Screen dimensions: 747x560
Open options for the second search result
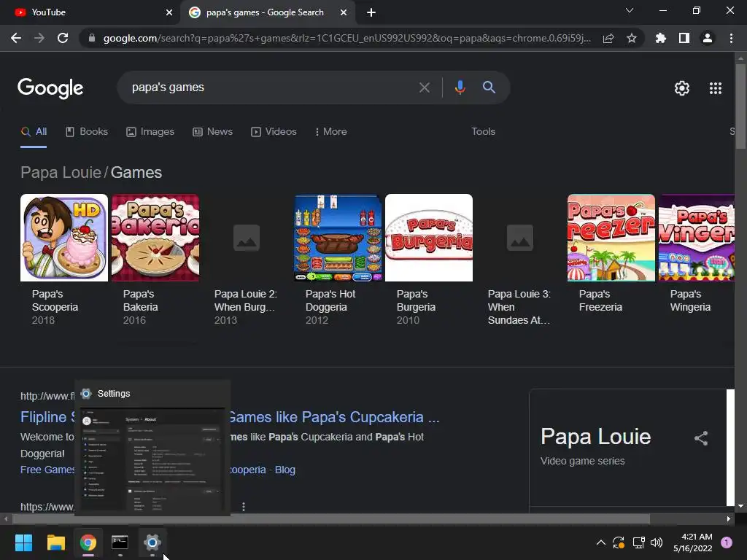pos(244,507)
